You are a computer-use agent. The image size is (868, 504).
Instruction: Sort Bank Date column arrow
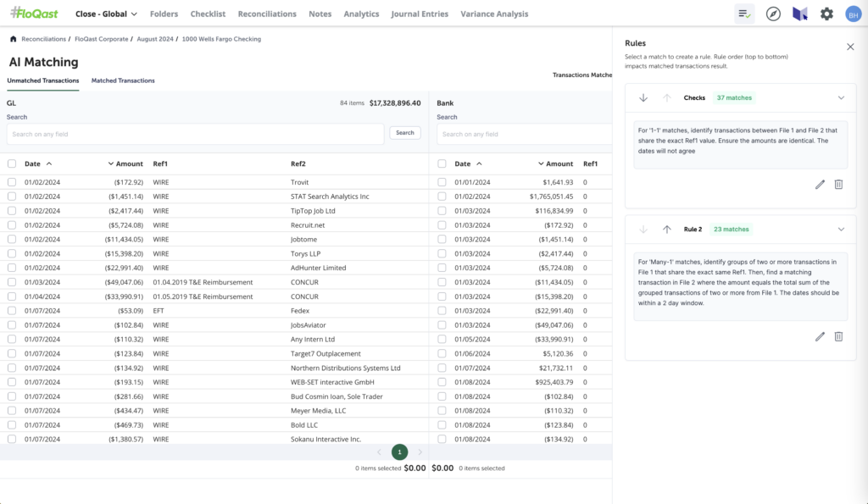point(480,163)
